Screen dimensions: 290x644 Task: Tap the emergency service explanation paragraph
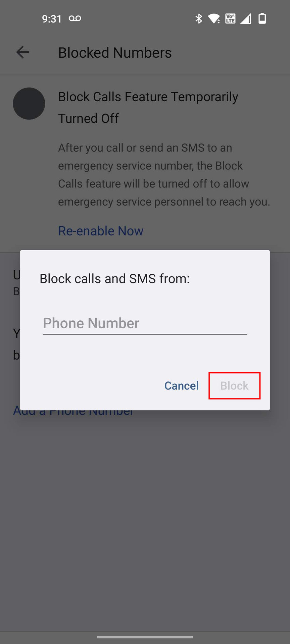pyautogui.click(x=164, y=174)
